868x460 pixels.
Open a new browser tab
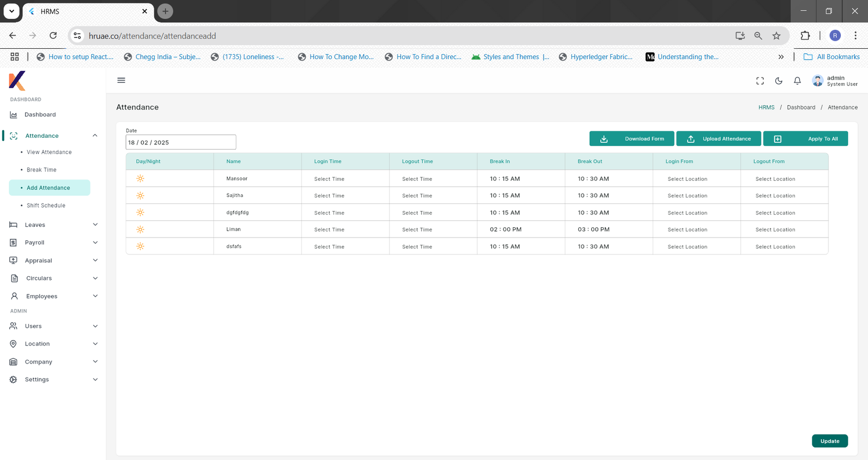(165, 11)
